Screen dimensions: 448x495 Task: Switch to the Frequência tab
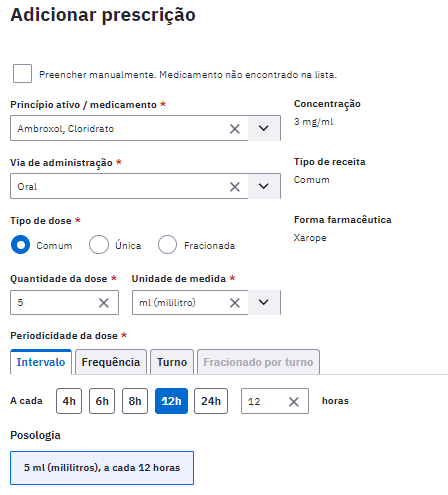111,362
